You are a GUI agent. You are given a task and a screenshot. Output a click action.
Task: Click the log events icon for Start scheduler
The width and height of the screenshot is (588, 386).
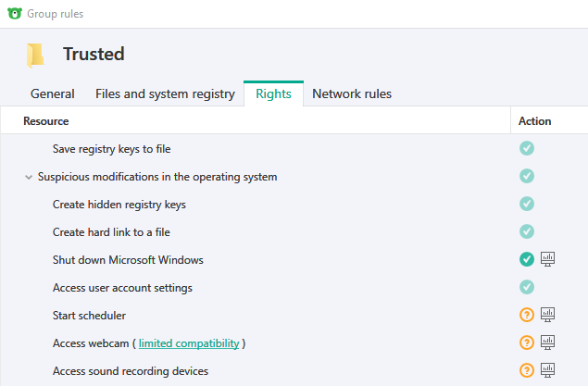[x=547, y=315]
